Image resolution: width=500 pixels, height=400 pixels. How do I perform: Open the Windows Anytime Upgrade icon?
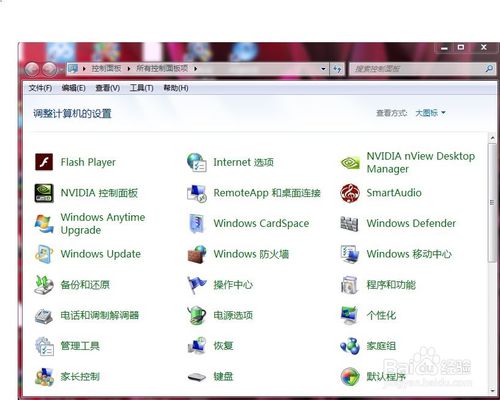44,224
